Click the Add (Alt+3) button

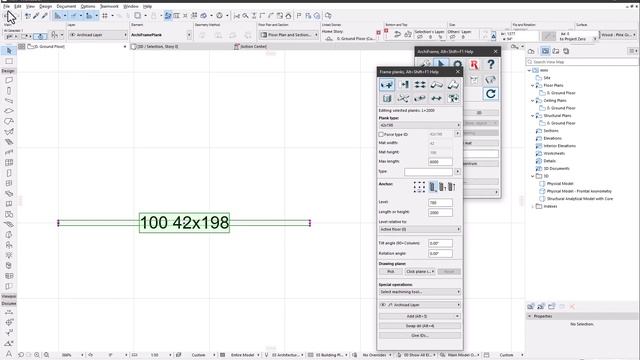coord(420,316)
